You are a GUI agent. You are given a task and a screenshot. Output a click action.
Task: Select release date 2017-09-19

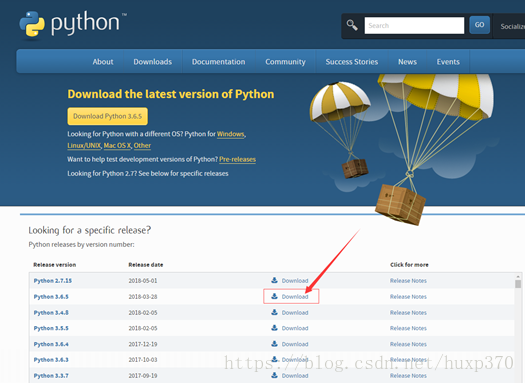coord(143,376)
